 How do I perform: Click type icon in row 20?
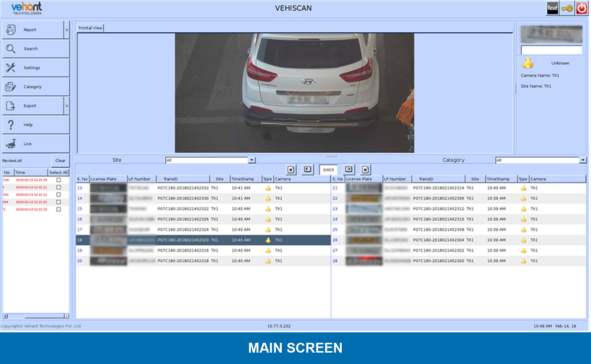[268, 261]
